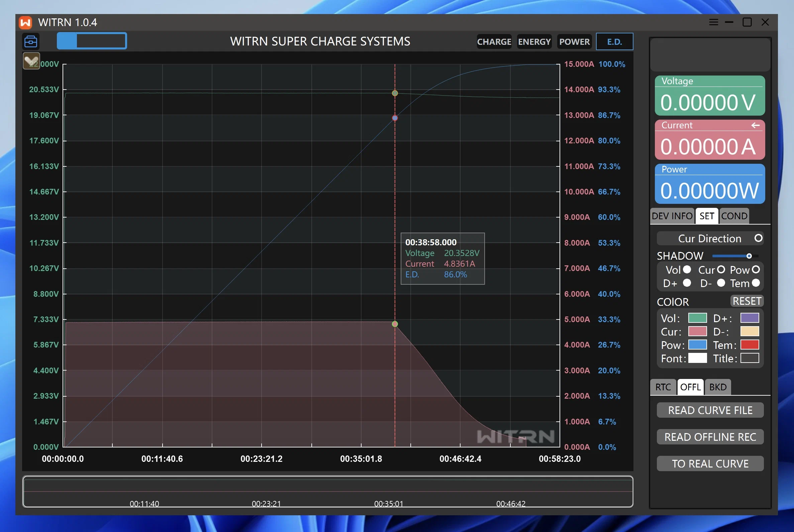Toggle the Vol curve radio button
794x532 pixels.
[687, 269]
